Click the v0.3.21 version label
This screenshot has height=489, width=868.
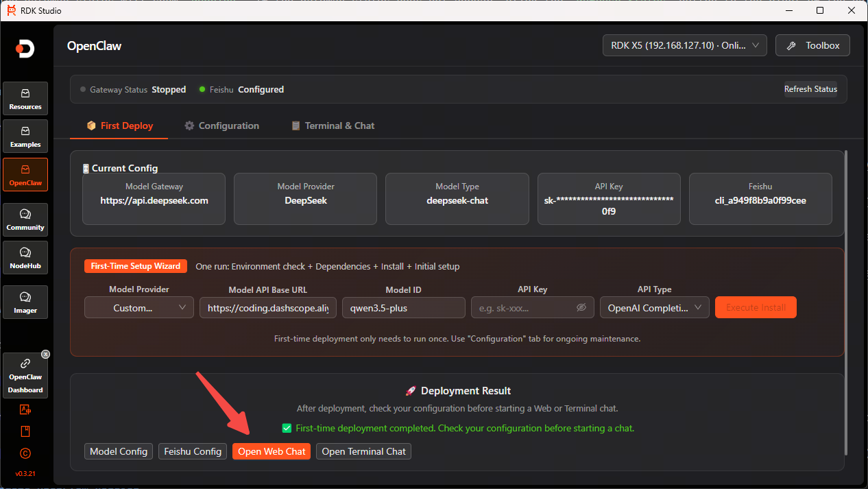(x=25, y=474)
